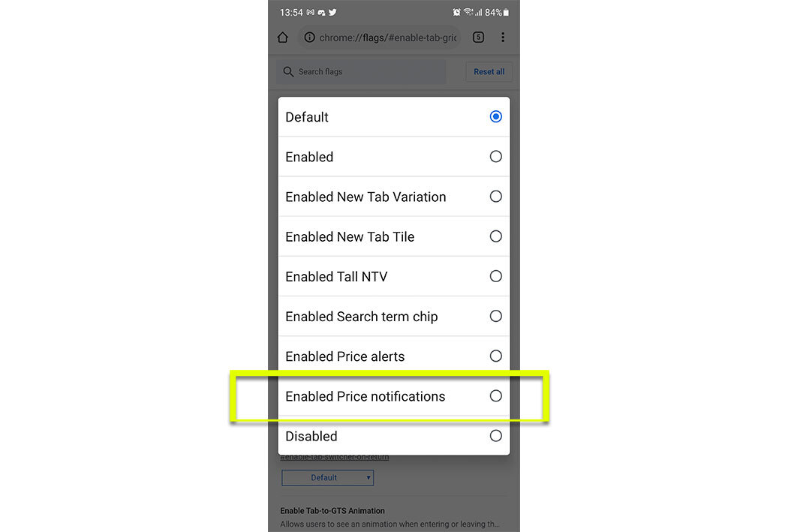
Task: Tap the alarm icon in status bar
Action: coord(456,12)
